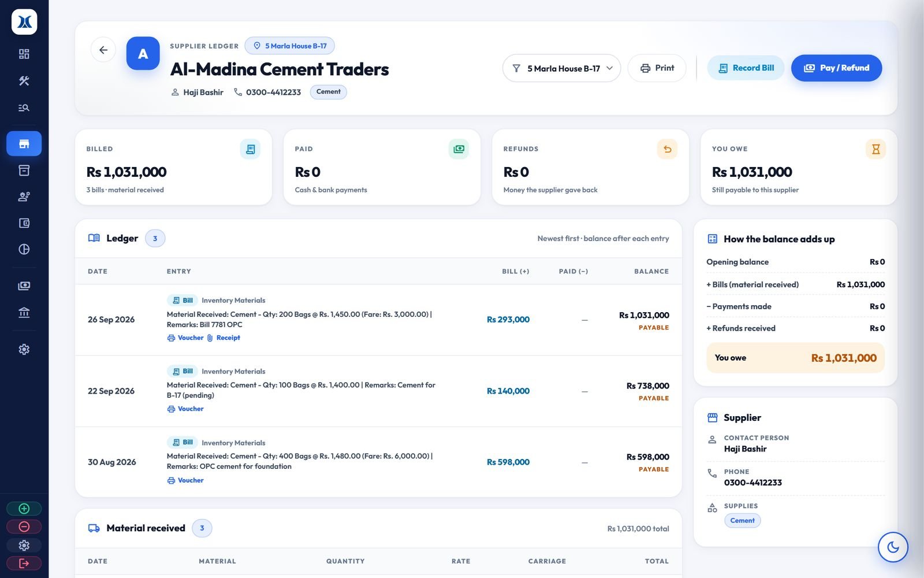Click the blue A supplier avatar
924x578 pixels.
pyautogui.click(x=143, y=53)
